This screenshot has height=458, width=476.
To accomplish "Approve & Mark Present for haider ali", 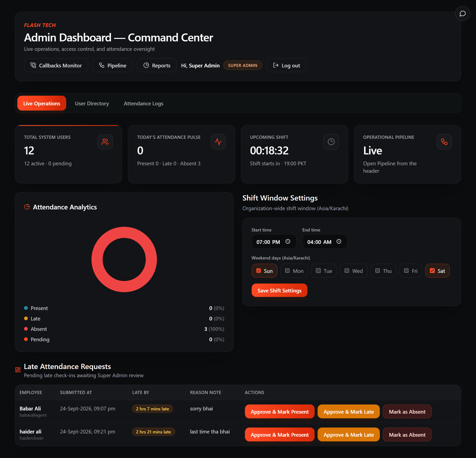I will (x=280, y=435).
